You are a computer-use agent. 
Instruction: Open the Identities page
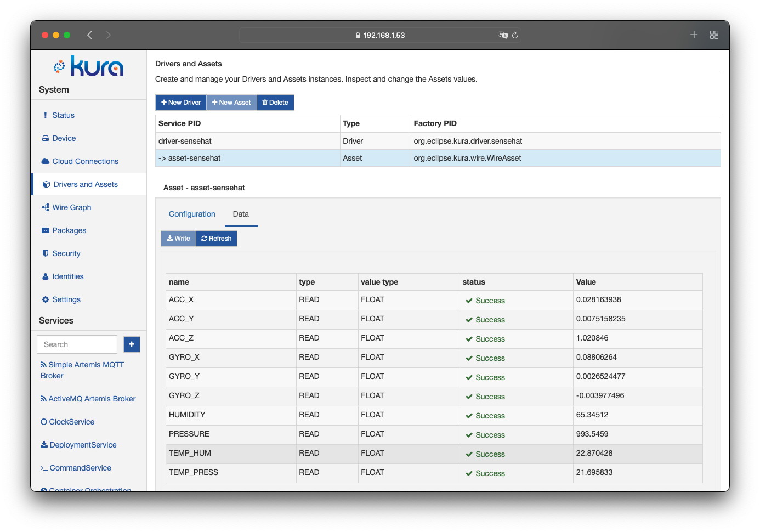point(68,276)
